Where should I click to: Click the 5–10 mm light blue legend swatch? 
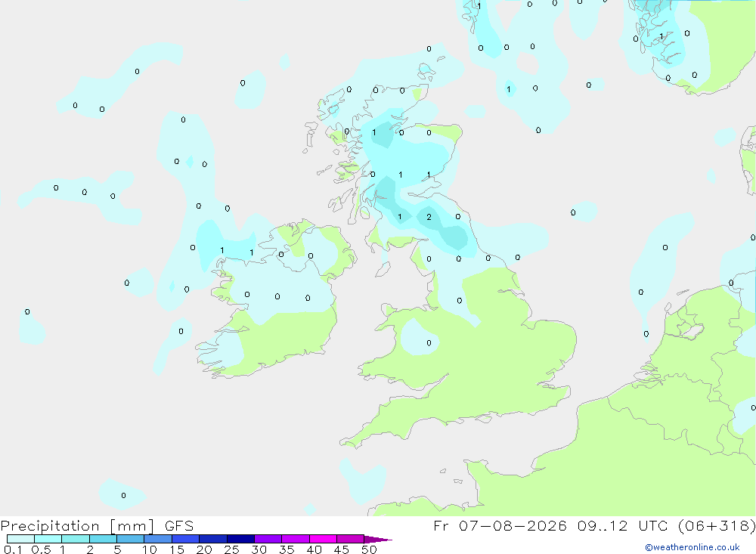pyautogui.click(x=131, y=539)
